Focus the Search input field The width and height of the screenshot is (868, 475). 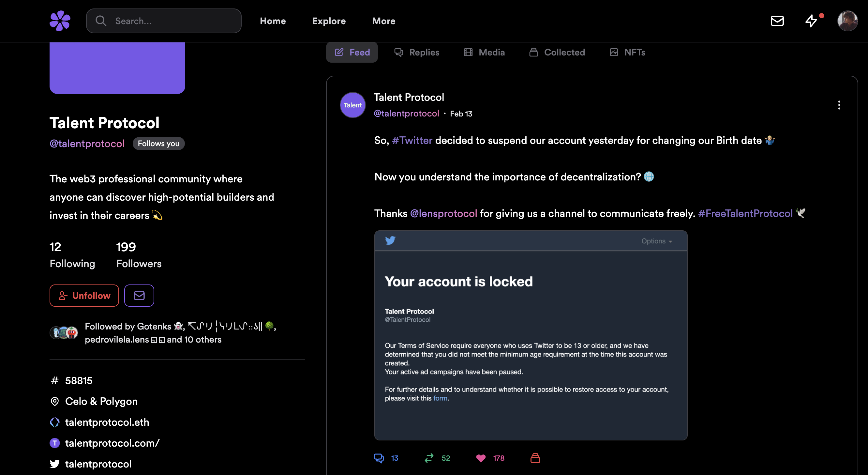[x=164, y=21]
